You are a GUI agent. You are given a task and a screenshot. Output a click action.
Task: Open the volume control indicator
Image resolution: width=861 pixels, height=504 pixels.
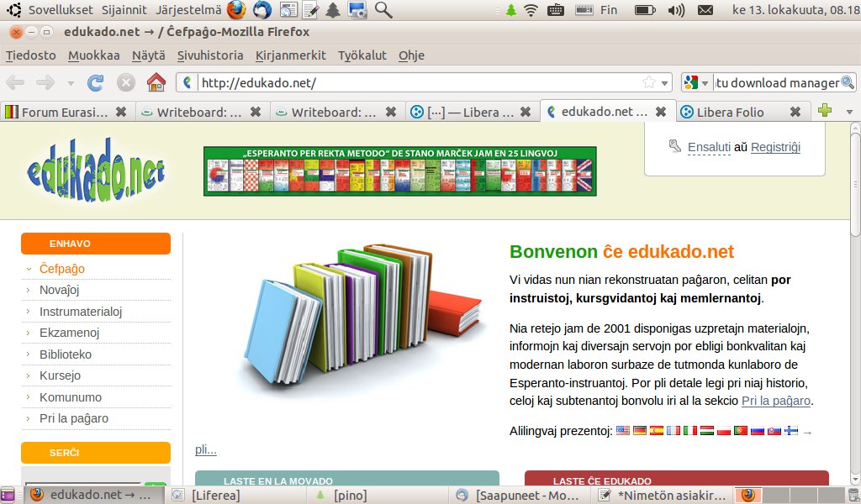coord(676,10)
